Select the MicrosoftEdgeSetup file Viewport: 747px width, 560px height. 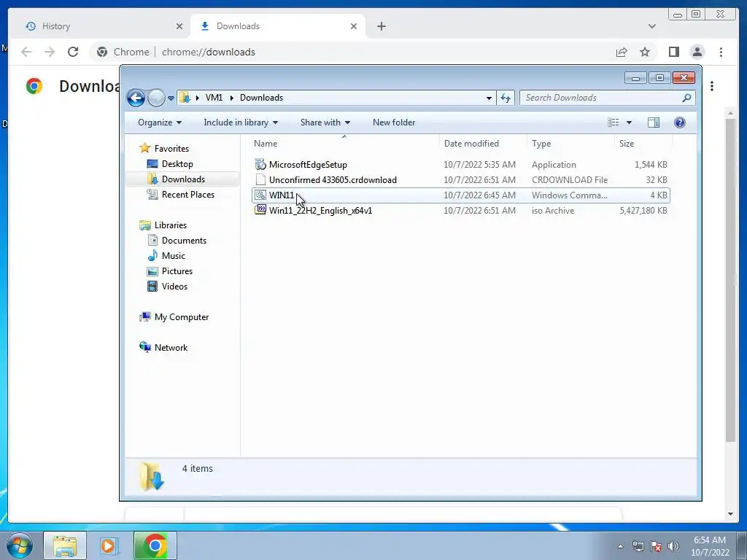(x=461, y=165)
